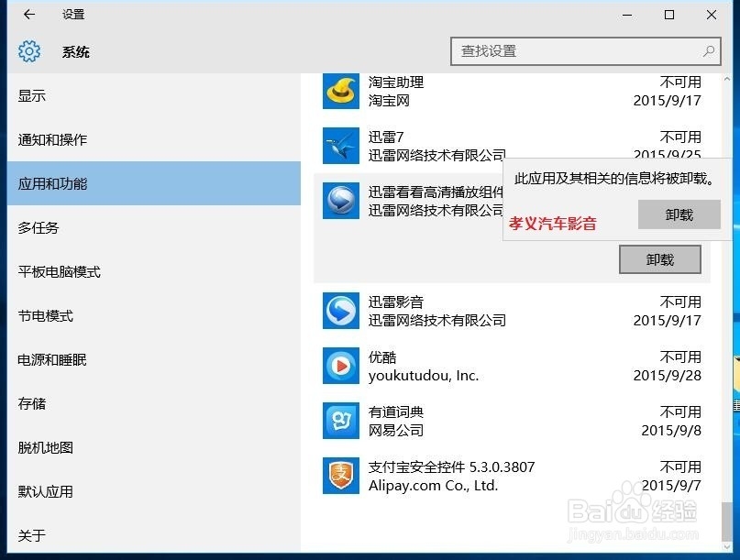This screenshot has height=560, width=740.
Task: Click the 2015/9/8 install date
Action: pyautogui.click(x=671, y=430)
